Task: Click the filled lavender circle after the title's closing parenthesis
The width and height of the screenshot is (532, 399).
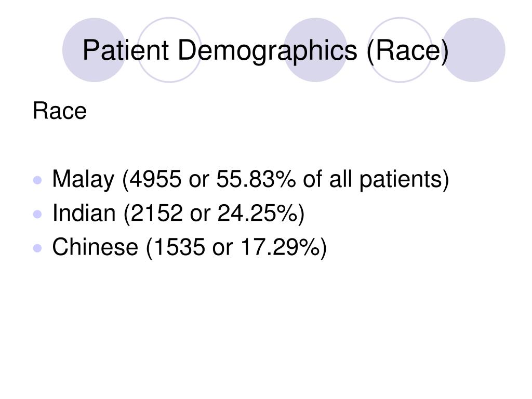Action: coord(473,50)
